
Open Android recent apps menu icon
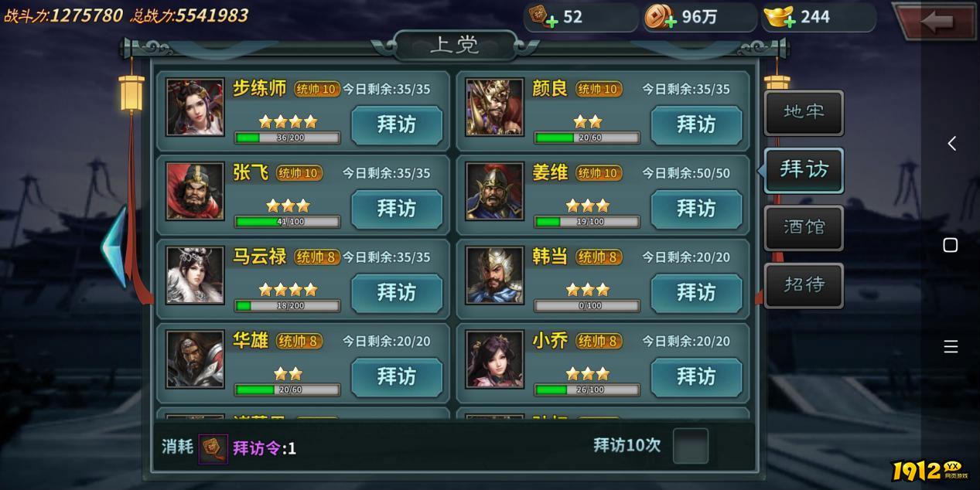(951, 347)
